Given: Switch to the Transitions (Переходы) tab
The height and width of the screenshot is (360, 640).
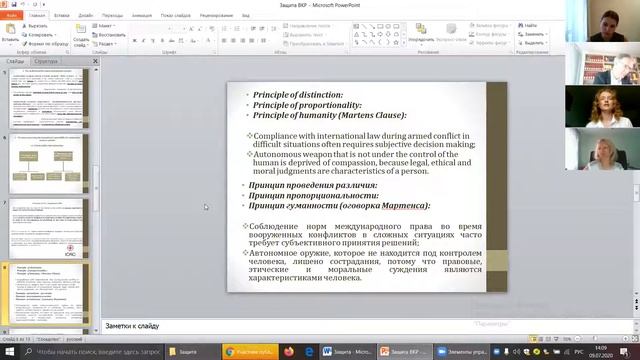Looking at the screenshot, I should pos(112,16).
